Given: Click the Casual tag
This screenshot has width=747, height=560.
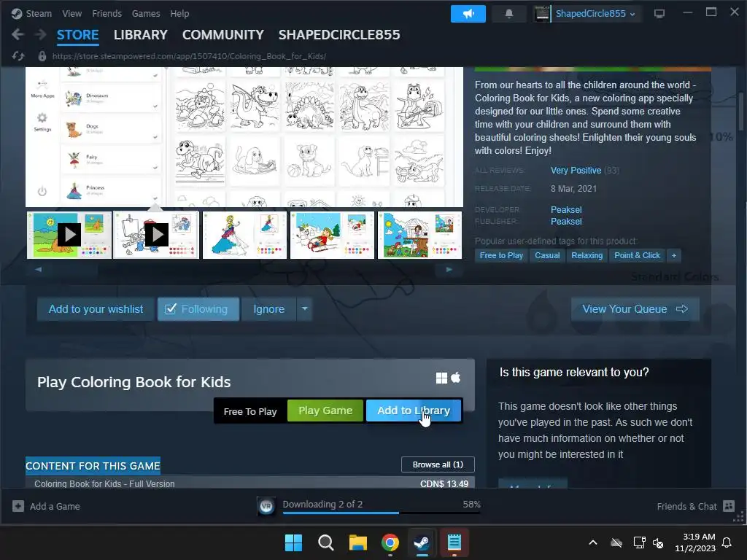Looking at the screenshot, I should pyautogui.click(x=547, y=256).
